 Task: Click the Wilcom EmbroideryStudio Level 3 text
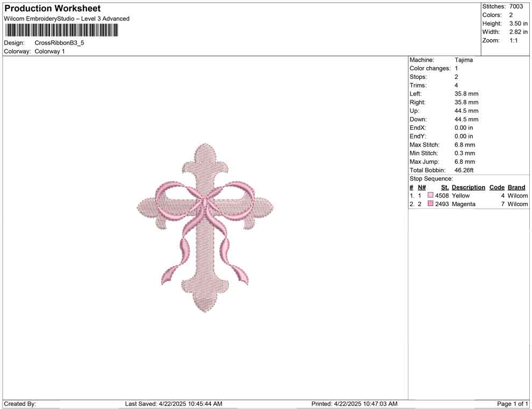(67, 18)
